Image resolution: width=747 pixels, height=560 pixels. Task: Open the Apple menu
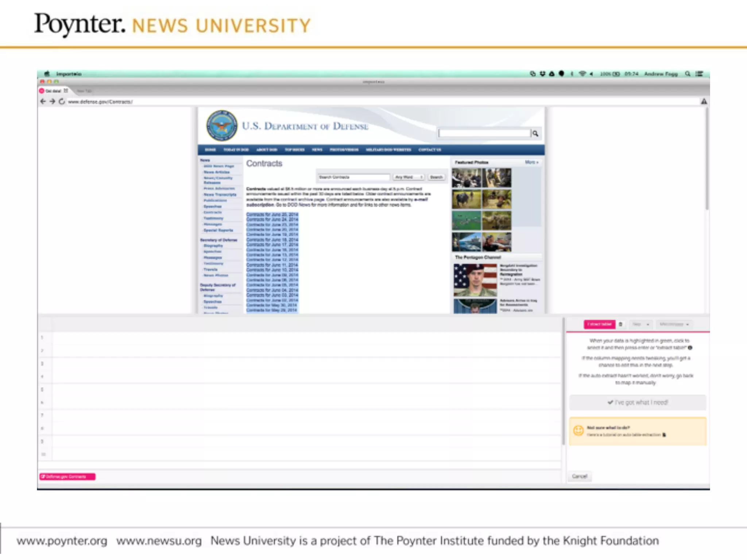[47, 74]
